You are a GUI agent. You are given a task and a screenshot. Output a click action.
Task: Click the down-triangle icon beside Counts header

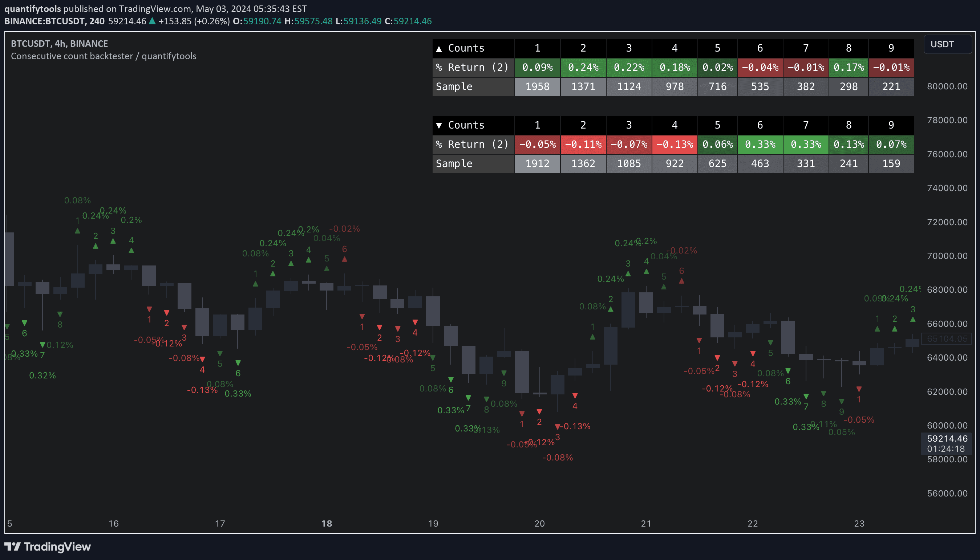(439, 125)
